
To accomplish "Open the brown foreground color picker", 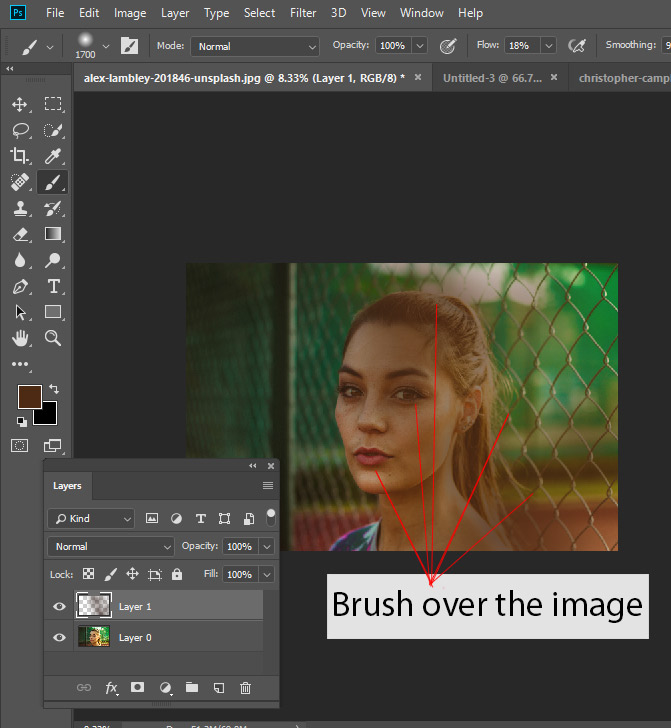I will click(x=29, y=396).
